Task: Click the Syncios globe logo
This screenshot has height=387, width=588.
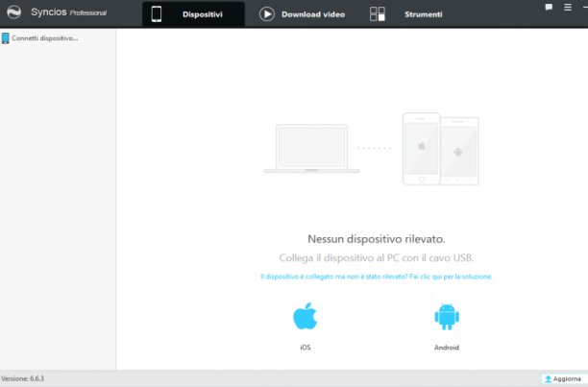Action: [x=14, y=12]
